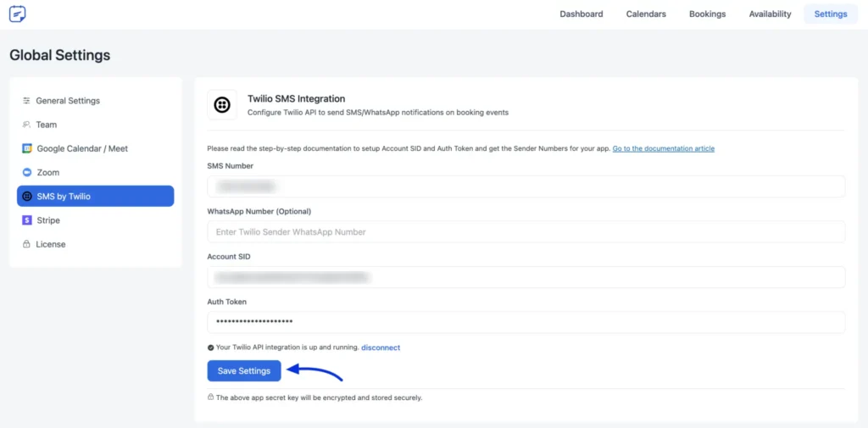868x428 pixels.
Task: Click the License lock icon in sidebar
Action: pos(26,243)
